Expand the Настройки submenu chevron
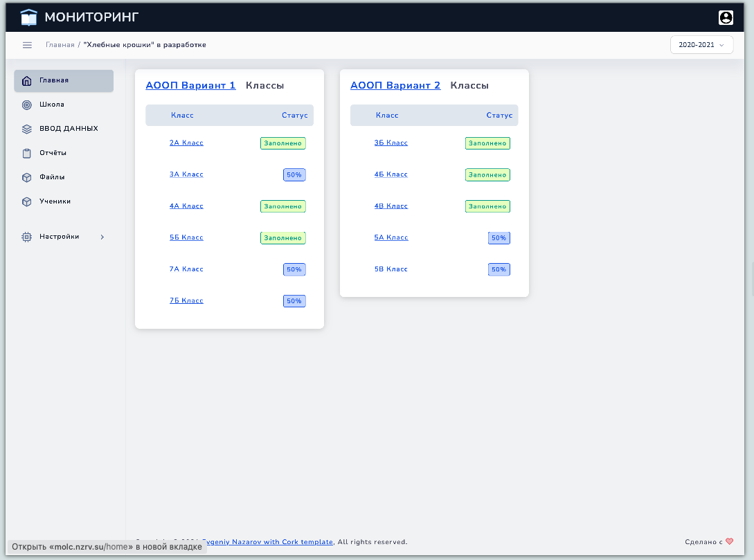The height and width of the screenshot is (560, 754). (102, 237)
